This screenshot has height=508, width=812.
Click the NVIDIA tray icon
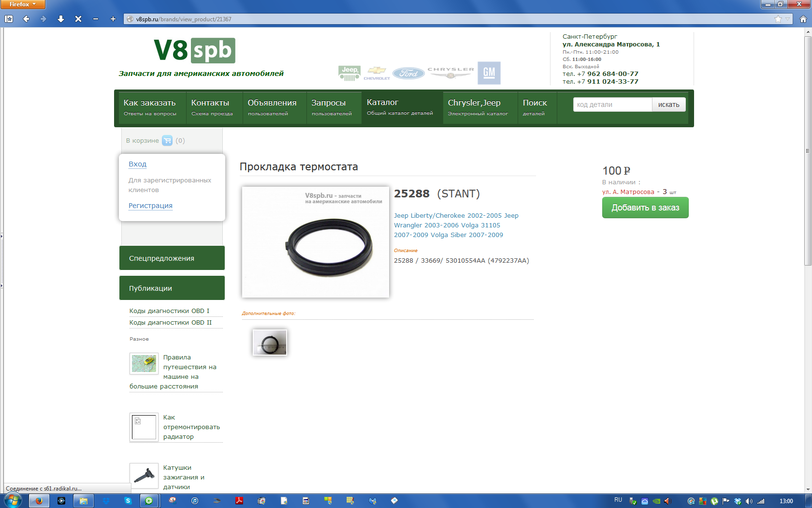point(656,501)
